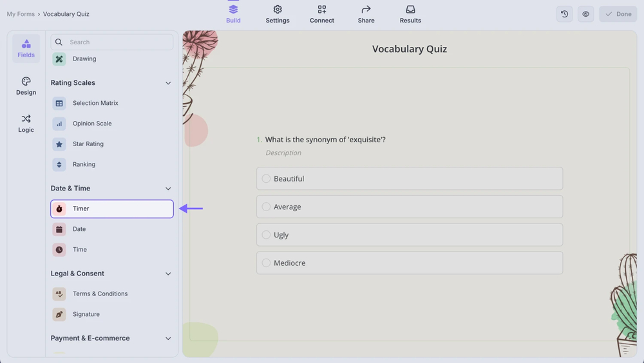
Task: Click the Done button
Action: click(x=618, y=14)
